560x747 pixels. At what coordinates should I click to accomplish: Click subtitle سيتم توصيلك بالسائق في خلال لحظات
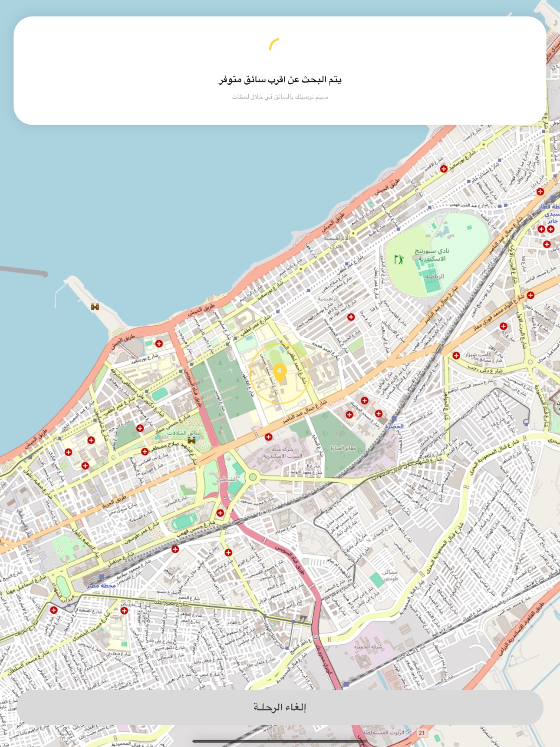pos(280,97)
